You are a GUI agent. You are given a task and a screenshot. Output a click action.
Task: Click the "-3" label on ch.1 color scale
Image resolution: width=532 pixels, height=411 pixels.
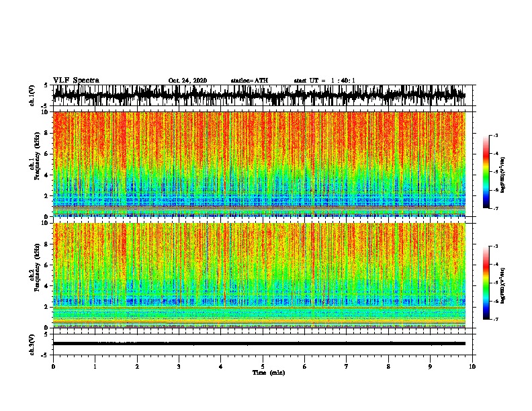pyautogui.click(x=495, y=135)
